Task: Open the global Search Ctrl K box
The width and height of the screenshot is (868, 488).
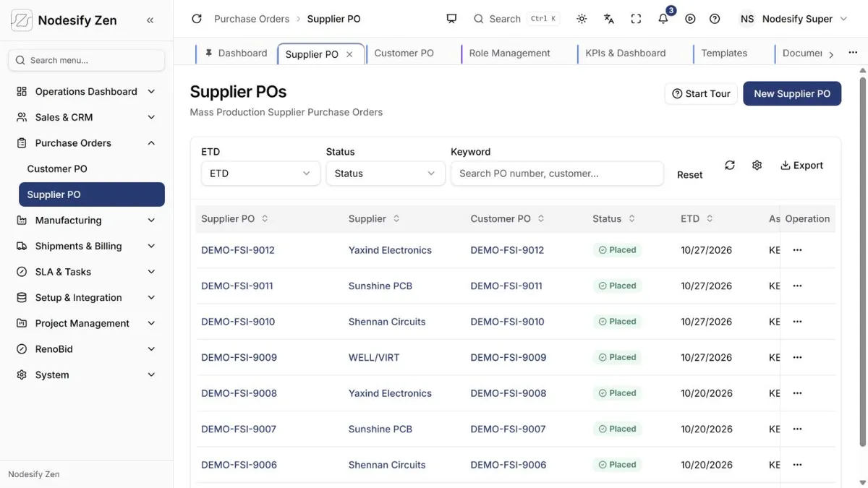Action: click(x=516, y=19)
